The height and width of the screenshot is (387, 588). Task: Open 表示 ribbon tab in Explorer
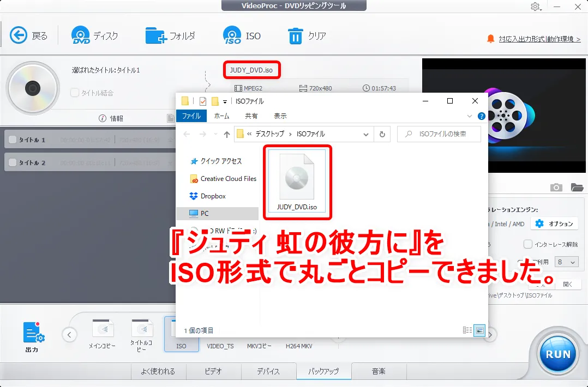280,116
